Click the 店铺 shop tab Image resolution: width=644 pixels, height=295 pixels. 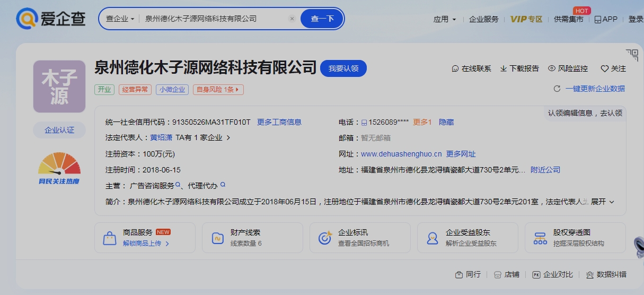507,274
